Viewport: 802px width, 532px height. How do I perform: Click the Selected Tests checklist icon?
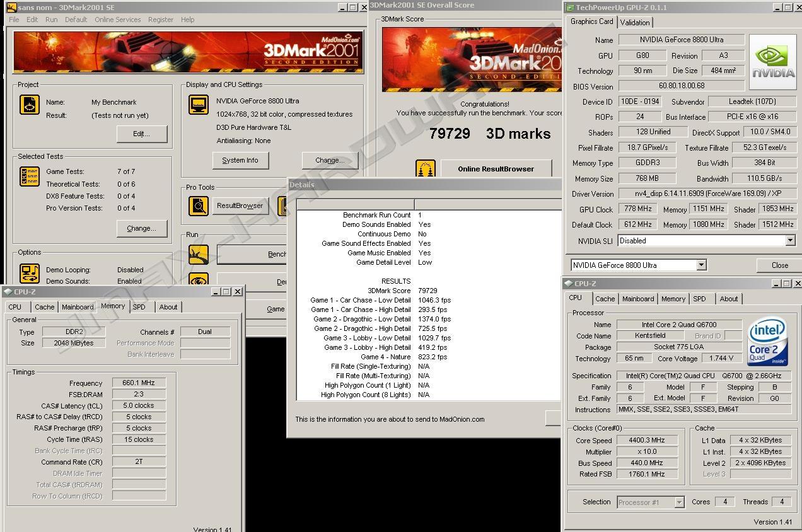tap(30, 176)
